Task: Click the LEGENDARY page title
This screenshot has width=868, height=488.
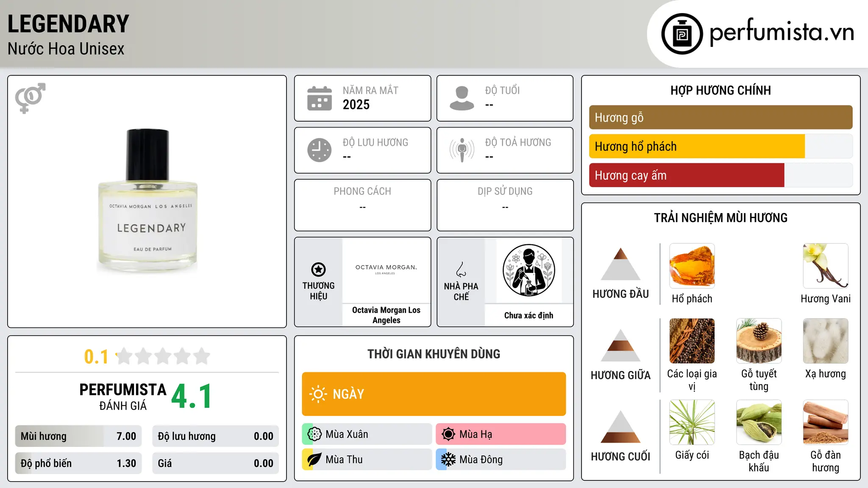Action: pyautogui.click(x=68, y=24)
